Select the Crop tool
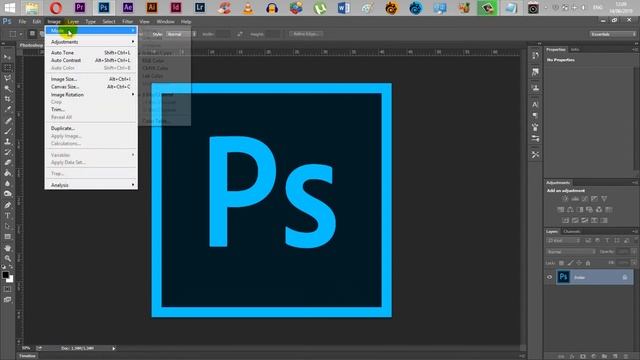640x360 pixels. pos(7,99)
